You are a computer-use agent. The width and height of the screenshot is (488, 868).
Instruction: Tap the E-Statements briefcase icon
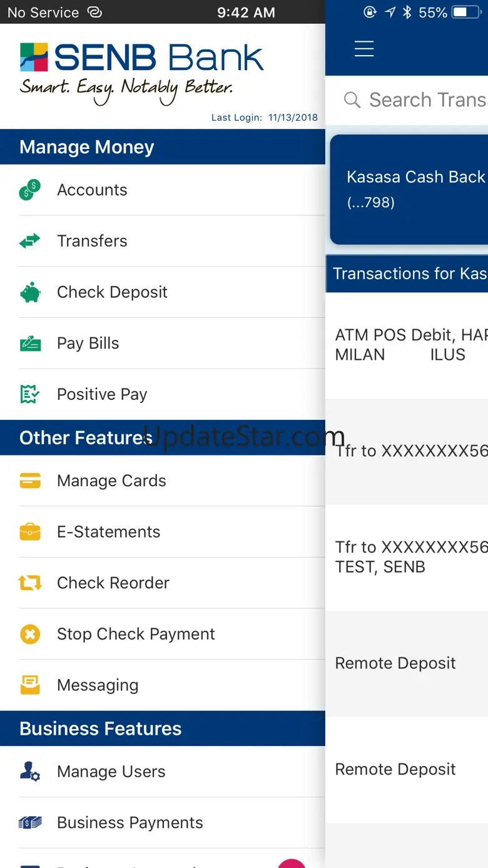30,532
